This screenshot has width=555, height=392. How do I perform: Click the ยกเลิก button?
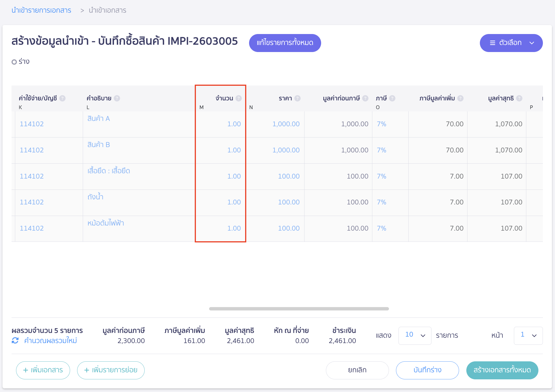coord(357,370)
